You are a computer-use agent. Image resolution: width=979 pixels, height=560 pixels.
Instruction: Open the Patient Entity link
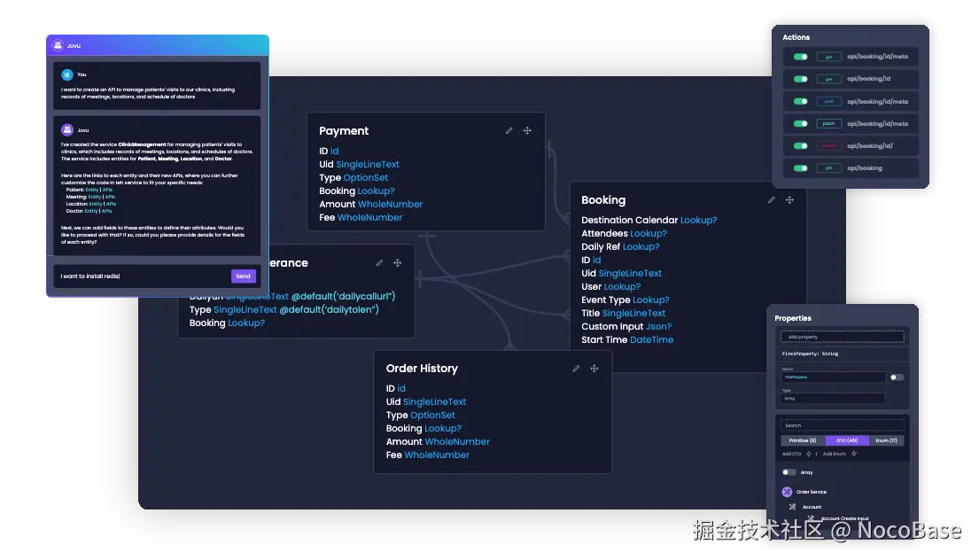pyautogui.click(x=92, y=190)
